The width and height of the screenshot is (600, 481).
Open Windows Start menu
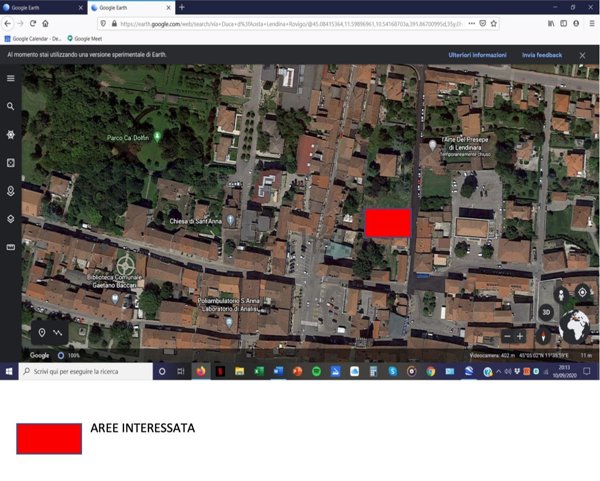[9, 372]
